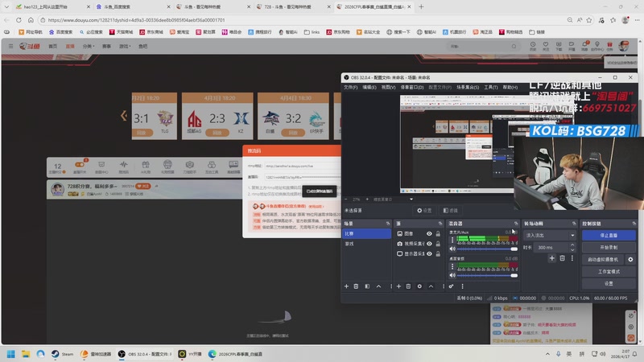Select the 游戏 scene in OBS

[366, 244]
